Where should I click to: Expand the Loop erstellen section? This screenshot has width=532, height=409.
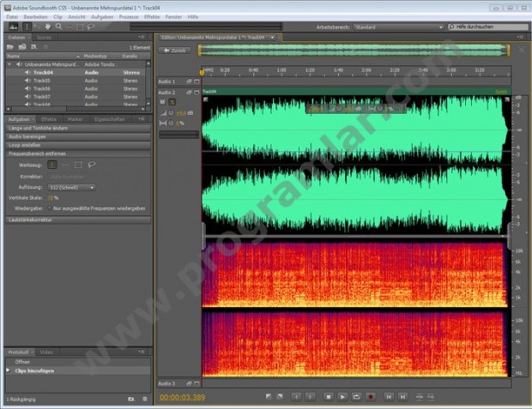coord(78,145)
